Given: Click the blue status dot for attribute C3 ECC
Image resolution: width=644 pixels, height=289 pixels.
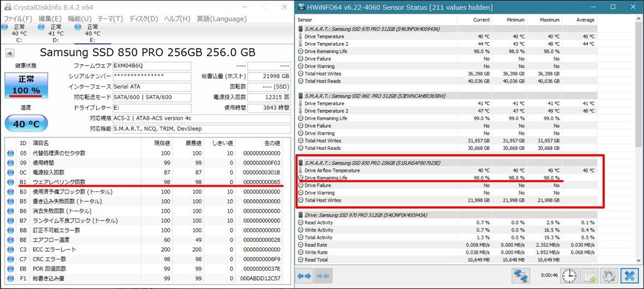Looking at the screenshot, I should [11, 249].
